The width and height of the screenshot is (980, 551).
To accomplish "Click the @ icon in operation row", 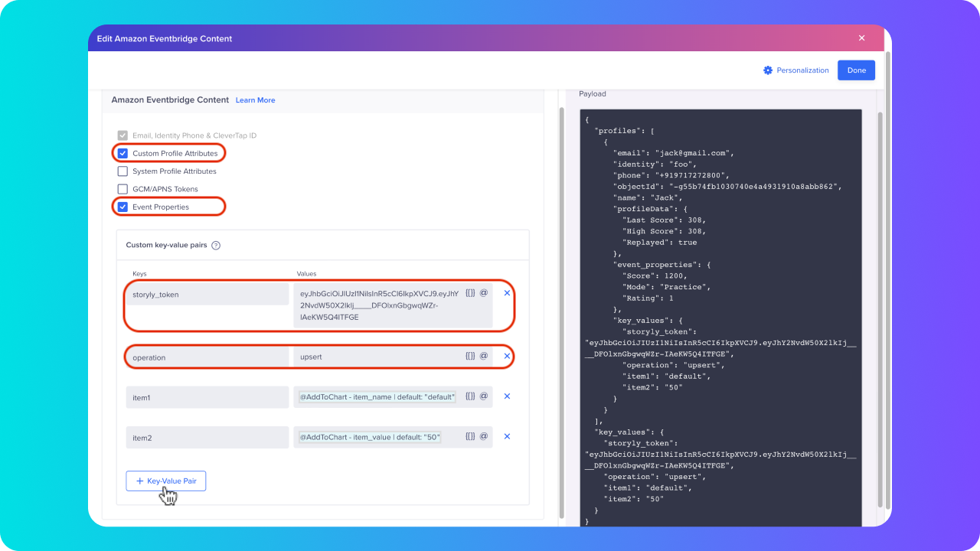I will 484,356.
